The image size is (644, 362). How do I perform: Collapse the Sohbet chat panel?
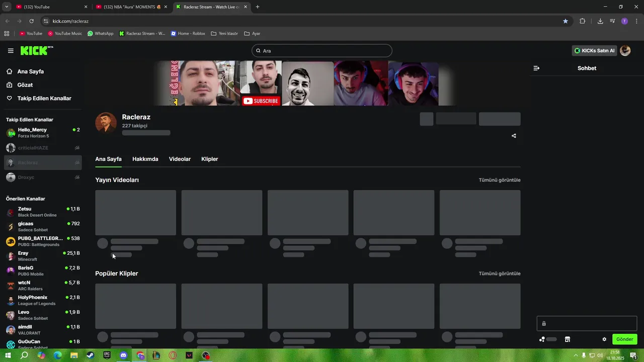536,68
